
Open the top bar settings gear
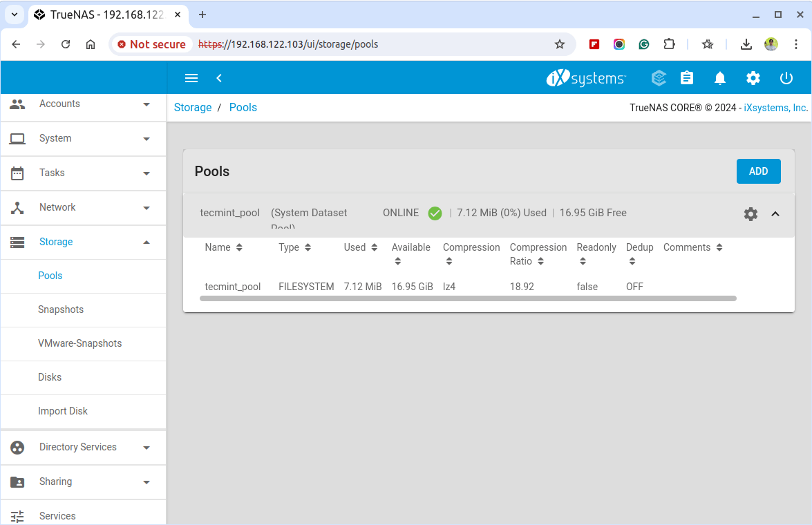click(x=753, y=78)
